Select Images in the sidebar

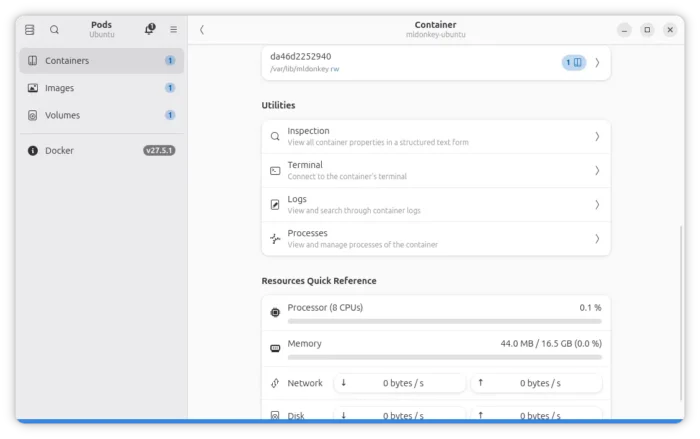[x=101, y=88]
